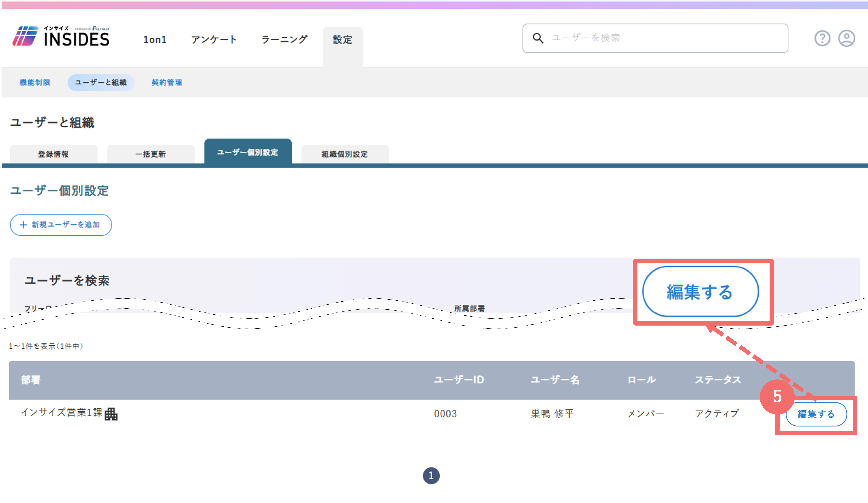Image resolution: width=868 pixels, height=503 pixels.
Task: Click the ユーザーを検索 section heading
Action: [67, 281]
